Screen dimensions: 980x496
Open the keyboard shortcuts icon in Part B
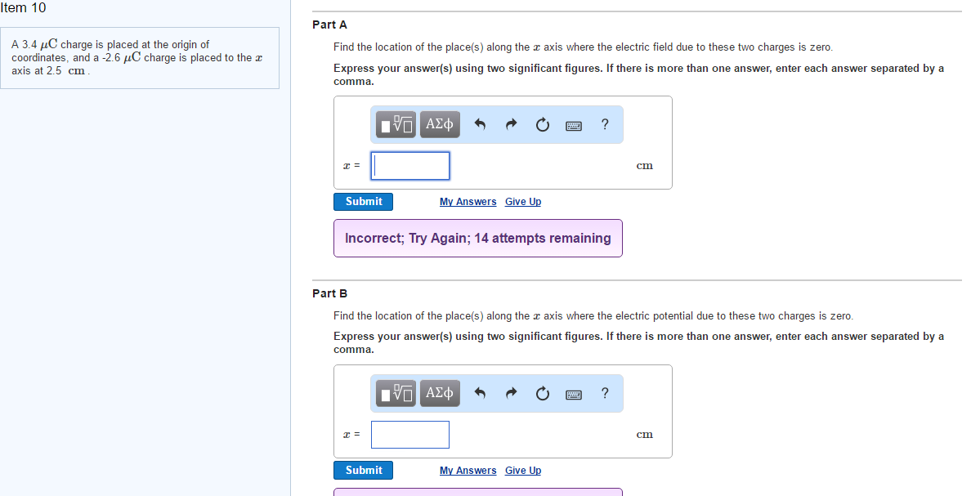coord(573,393)
